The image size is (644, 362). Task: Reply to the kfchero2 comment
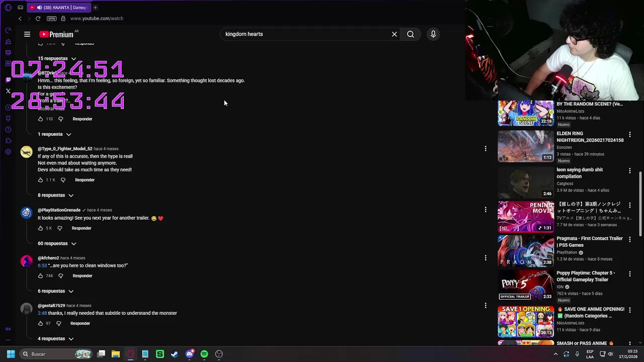click(83, 276)
